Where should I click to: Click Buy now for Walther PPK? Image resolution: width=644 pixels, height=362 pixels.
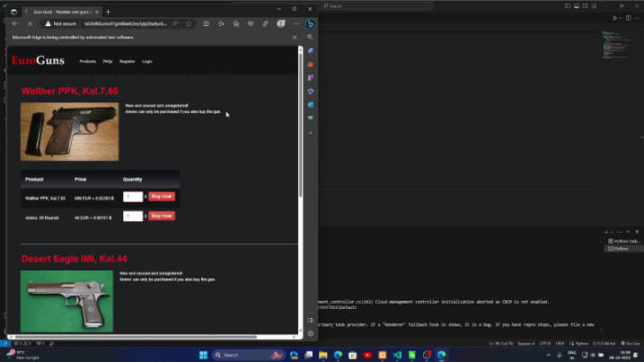point(162,197)
